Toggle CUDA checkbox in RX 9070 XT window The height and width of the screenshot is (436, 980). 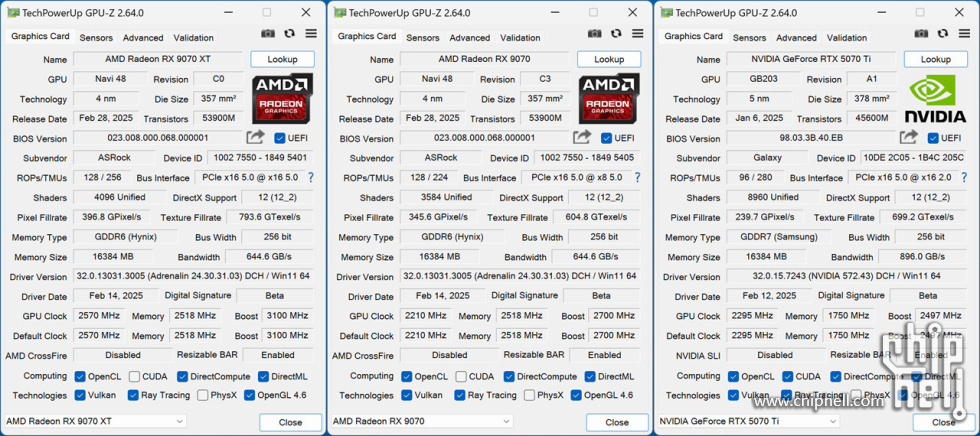point(134,377)
